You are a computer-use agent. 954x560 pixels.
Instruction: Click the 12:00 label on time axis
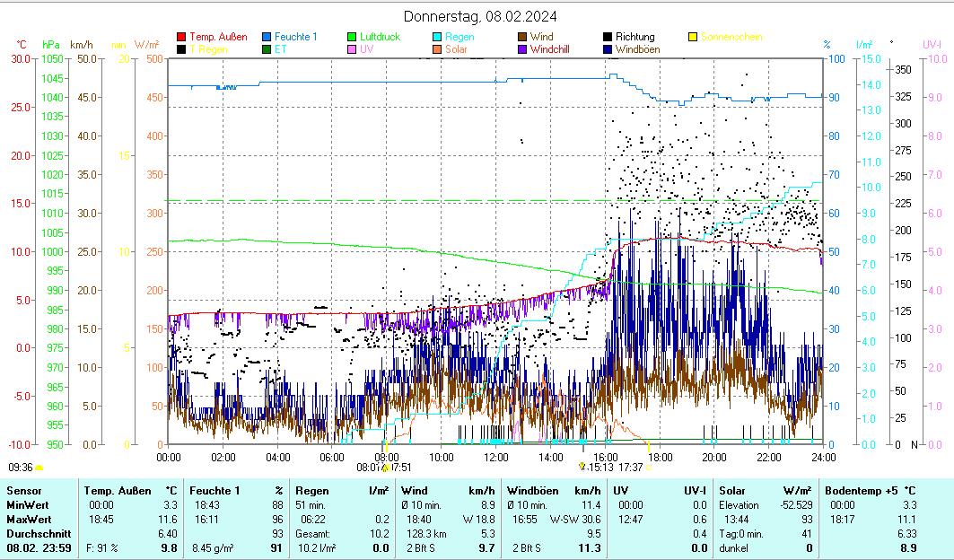click(x=495, y=457)
